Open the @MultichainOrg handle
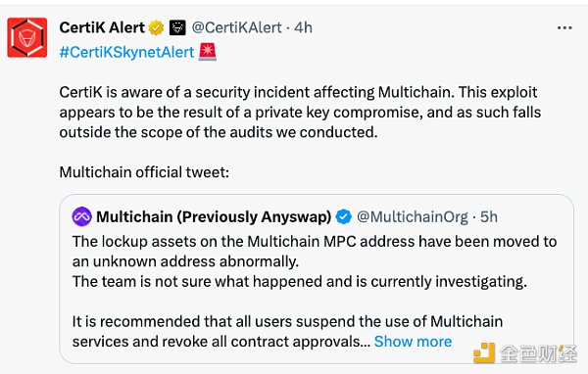Viewport: 588px width, 374px height. (x=413, y=217)
